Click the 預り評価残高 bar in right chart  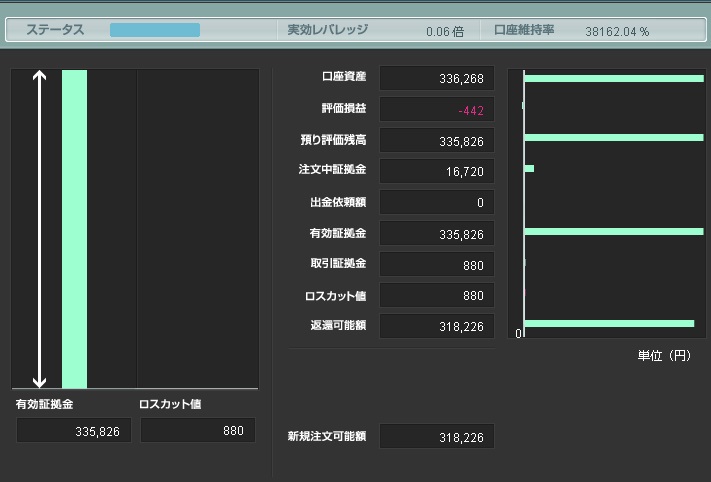614,137
